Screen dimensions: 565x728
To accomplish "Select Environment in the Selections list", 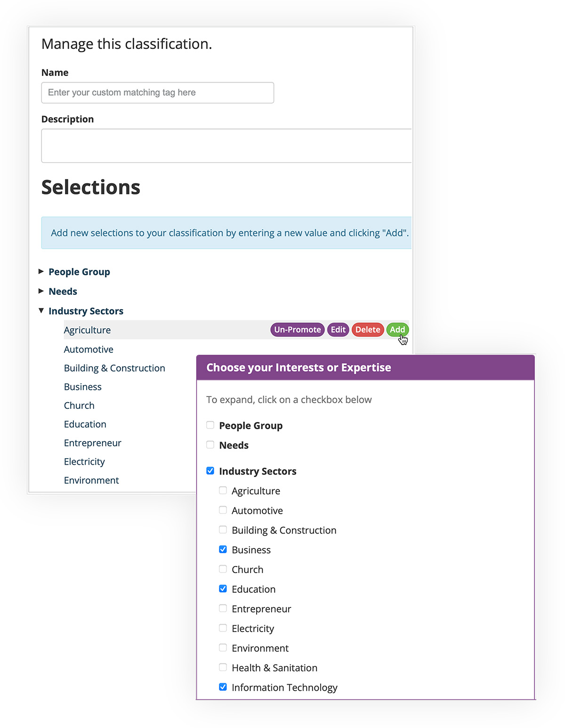I will coord(91,480).
